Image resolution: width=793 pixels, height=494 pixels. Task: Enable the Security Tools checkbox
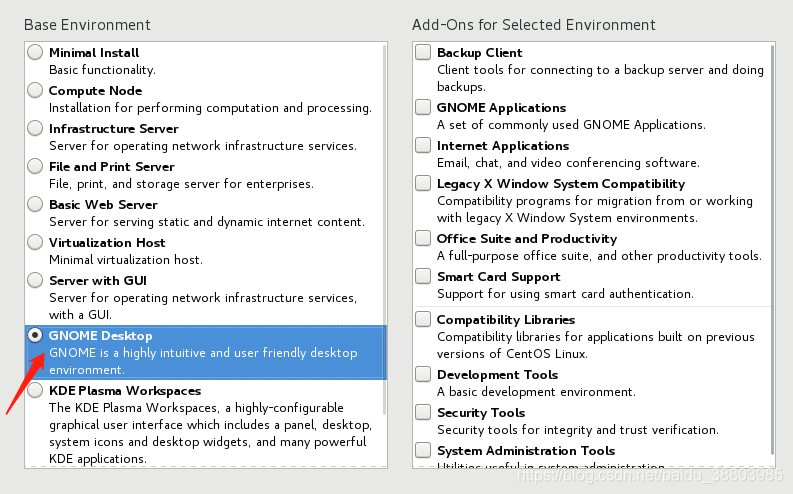pyautogui.click(x=424, y=412)
